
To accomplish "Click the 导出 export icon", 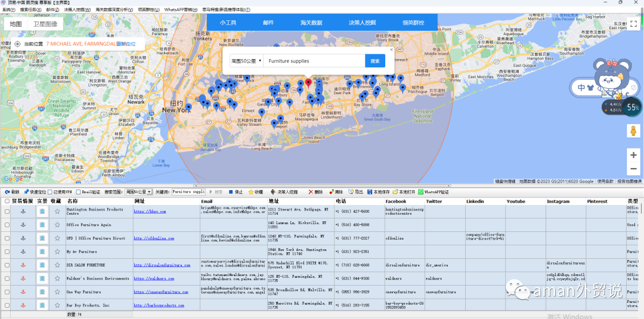I will click(x=351, y=192).
